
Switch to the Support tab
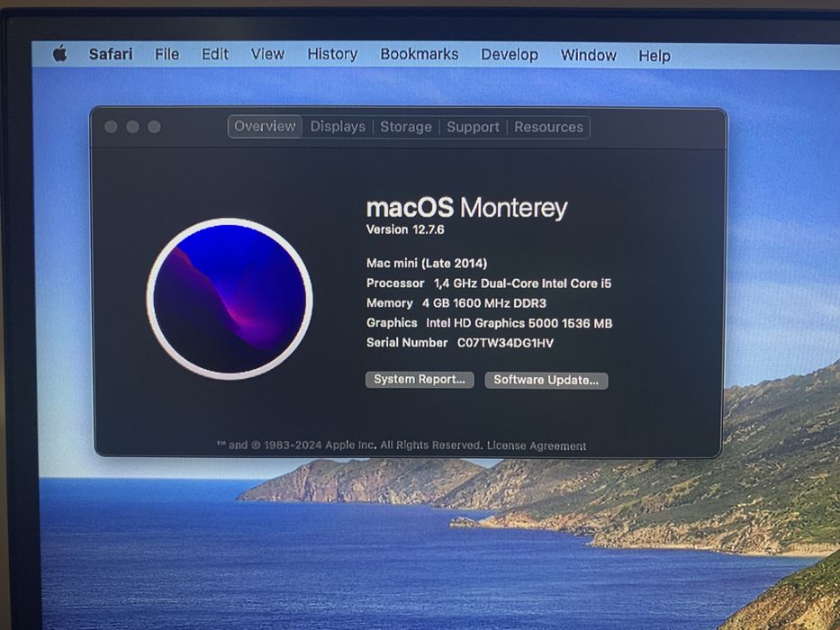(x=473, y=127)
